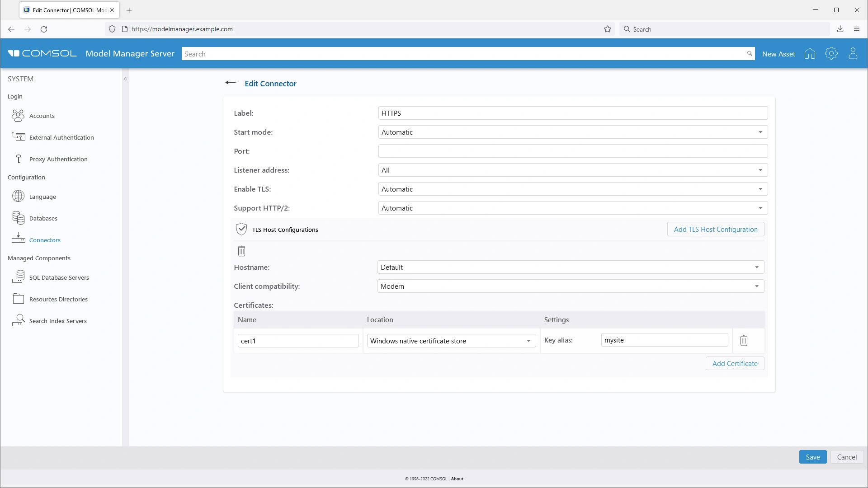Open settings gear in header

point(831,54)
